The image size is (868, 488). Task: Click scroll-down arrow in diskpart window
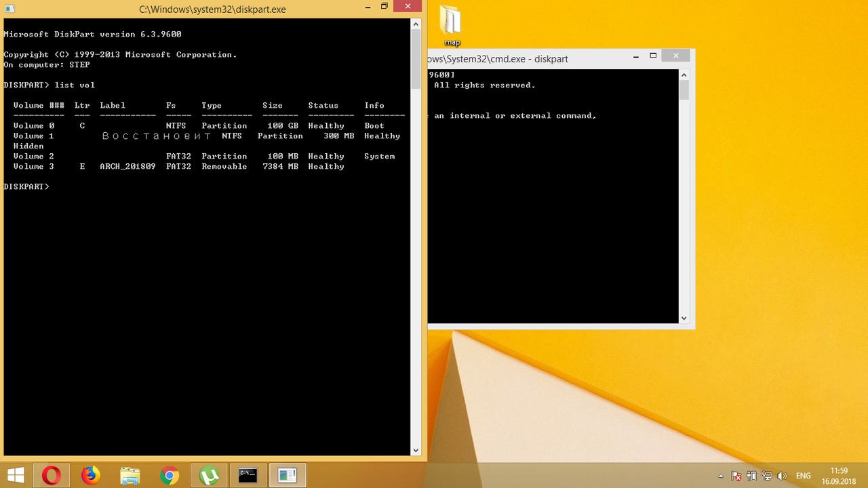coord(416,449)
